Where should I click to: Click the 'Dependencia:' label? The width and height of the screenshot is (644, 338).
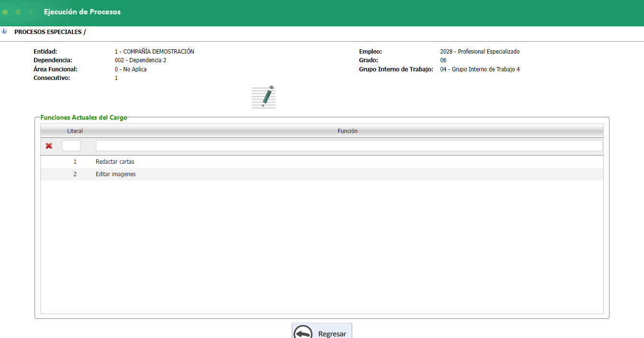tap(53, 60)
